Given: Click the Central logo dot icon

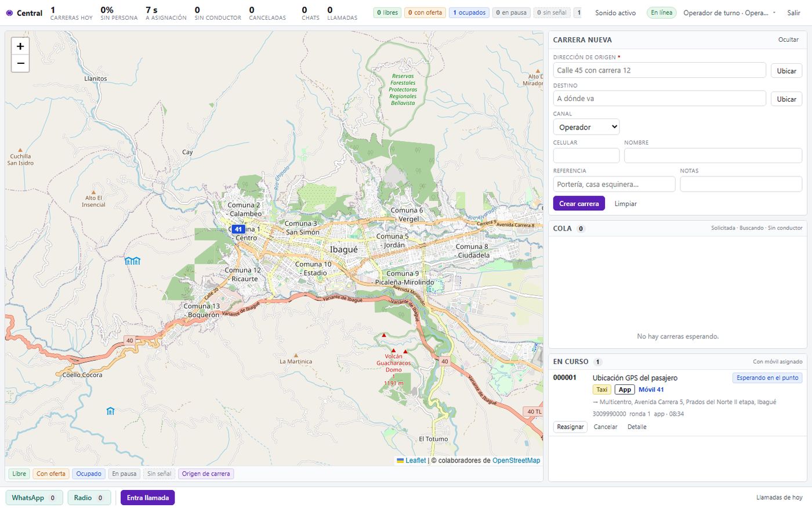Looking at the screenshot, I should [x=9, y=13].
